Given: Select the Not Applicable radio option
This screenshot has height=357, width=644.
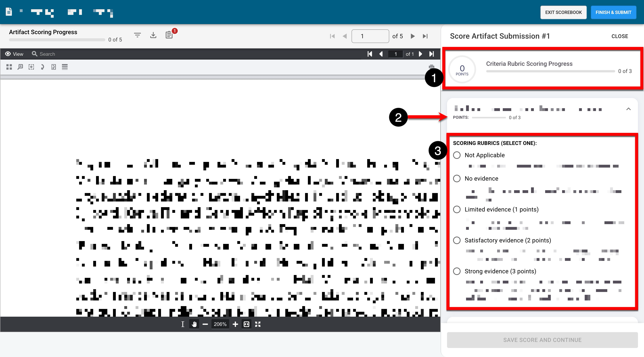Looking at the screenshot, I should 457,155.
